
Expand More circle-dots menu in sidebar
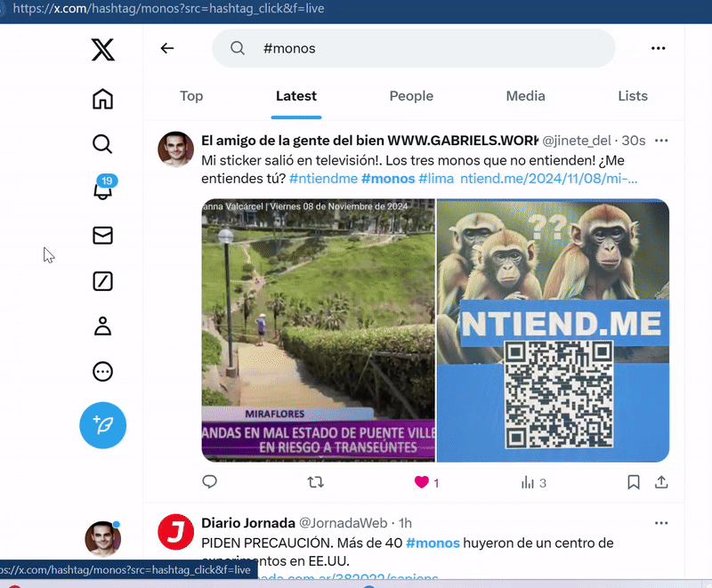103,372
